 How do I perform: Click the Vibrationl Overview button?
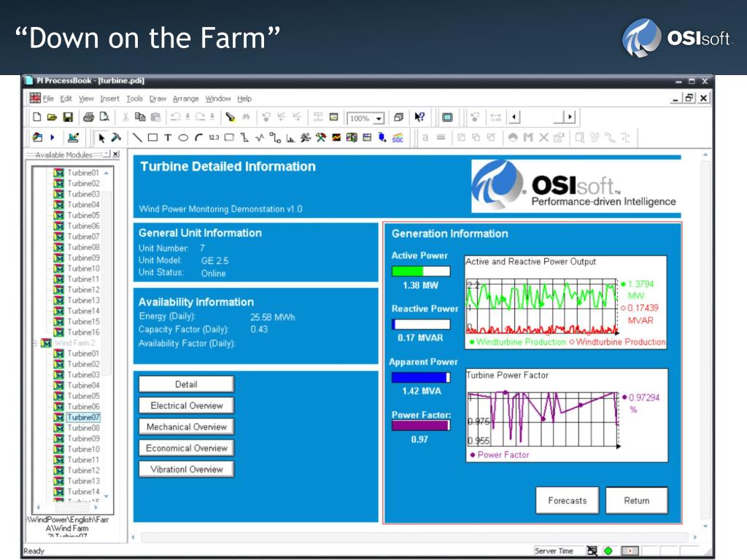tap(186, 470)
